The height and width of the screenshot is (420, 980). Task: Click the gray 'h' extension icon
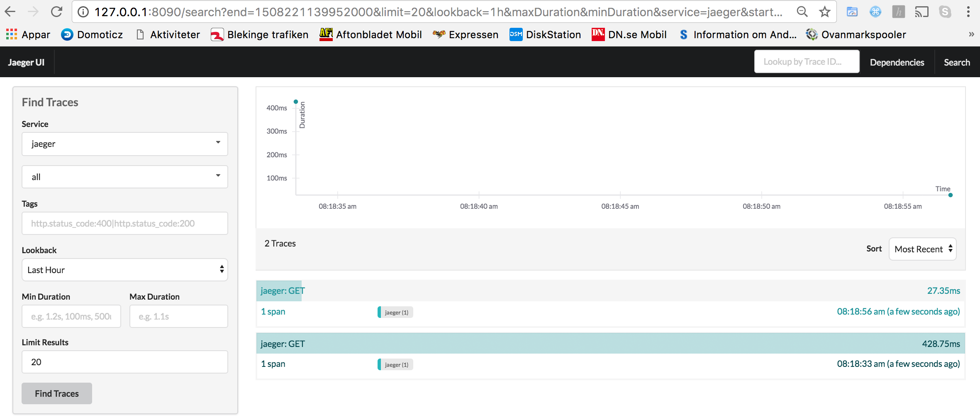[x=898, y=12]
